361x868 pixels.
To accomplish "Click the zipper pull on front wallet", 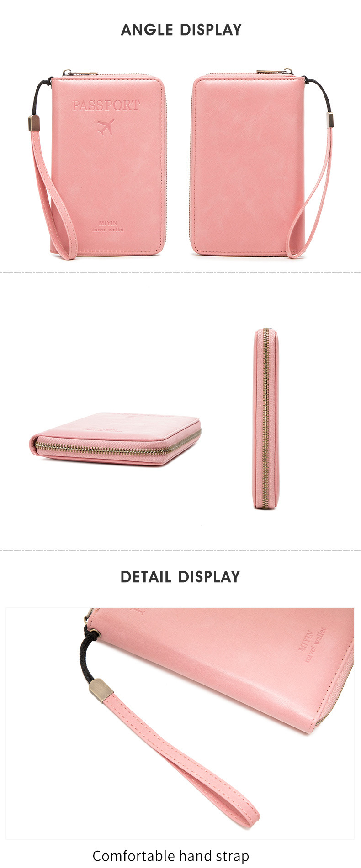I will (x=80, y=73).
